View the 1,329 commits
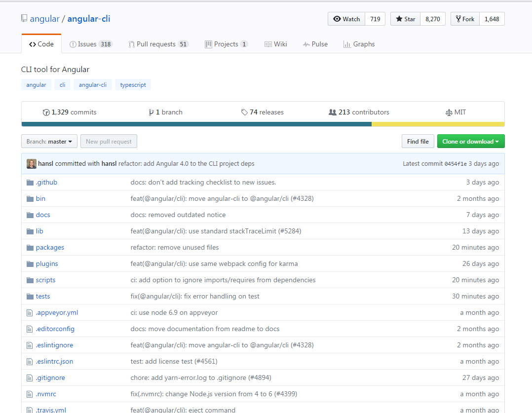Viewport: 532px width, 413px height. (70, 113)
